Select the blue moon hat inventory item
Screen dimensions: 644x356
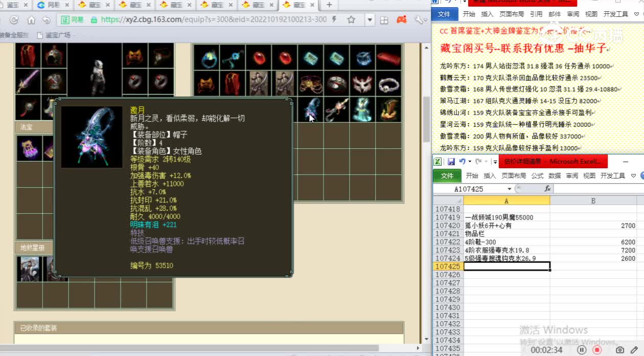pos(311,109)
